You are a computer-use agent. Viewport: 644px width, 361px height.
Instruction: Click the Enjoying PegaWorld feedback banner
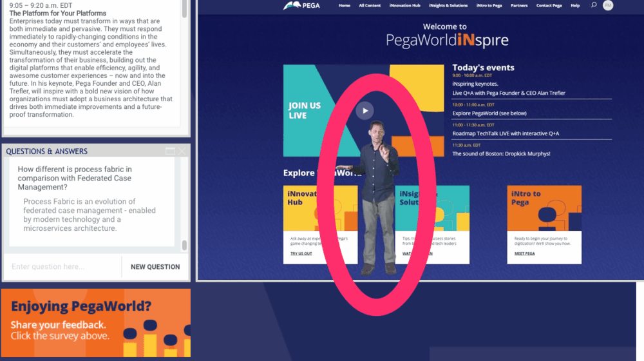coord(96,322)
